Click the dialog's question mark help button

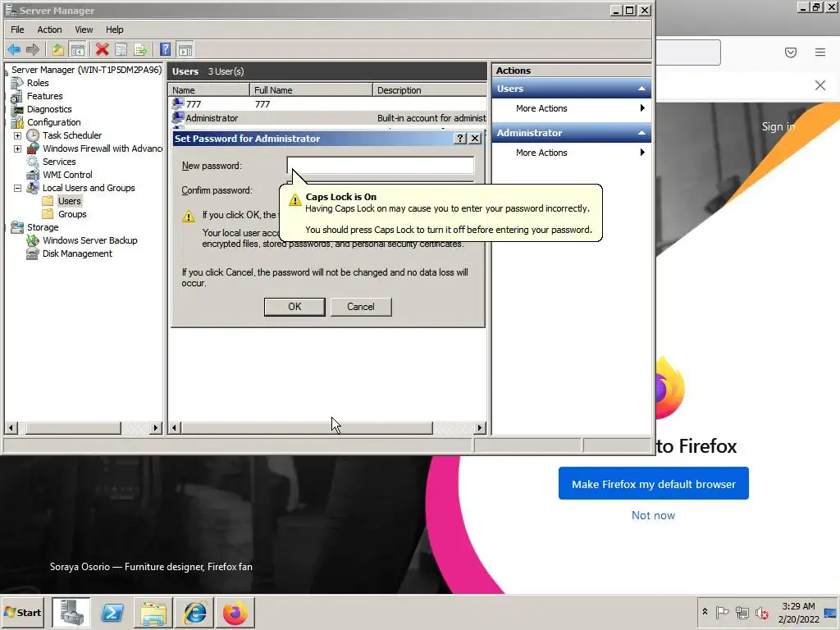coord(460,138)
